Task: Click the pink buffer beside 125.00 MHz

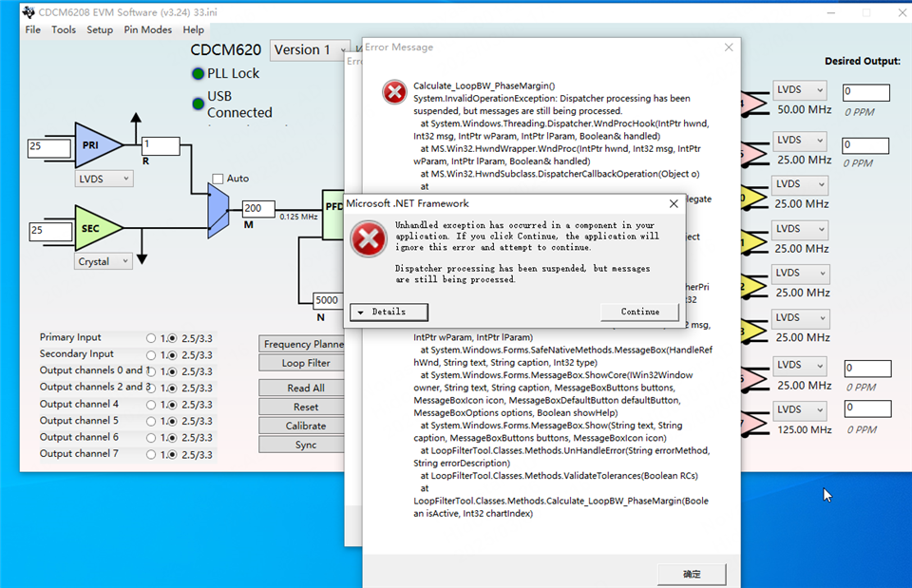Action: pos(753,424)
